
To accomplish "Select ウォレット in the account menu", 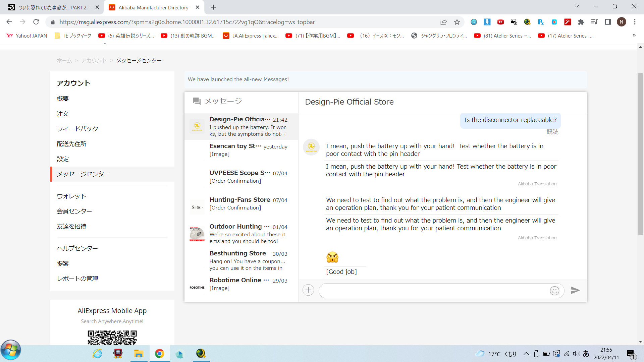I will pos(71,196).
